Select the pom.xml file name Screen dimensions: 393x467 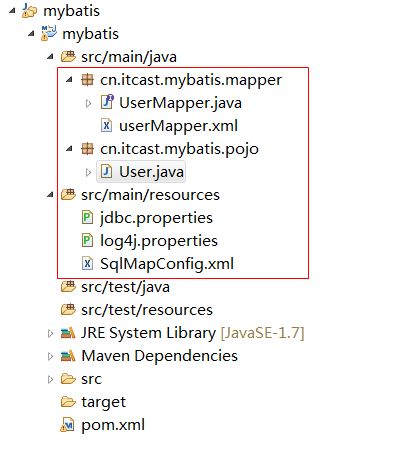[113, 426]
